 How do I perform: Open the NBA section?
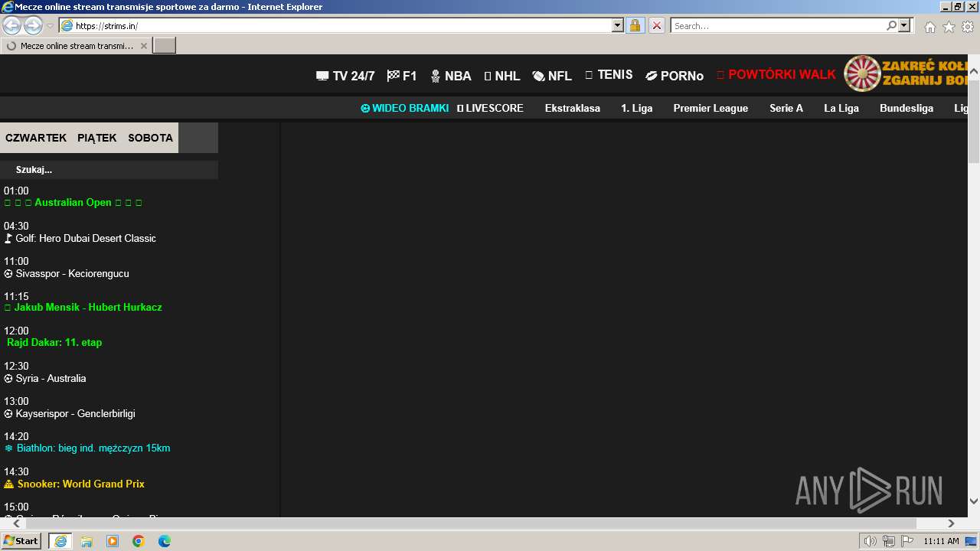coord(451,76)
